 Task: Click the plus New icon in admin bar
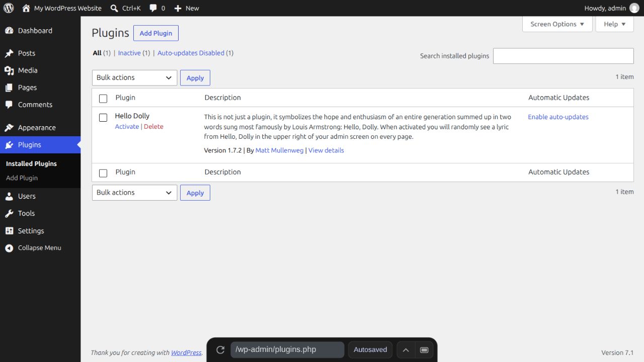pos(178,8)
